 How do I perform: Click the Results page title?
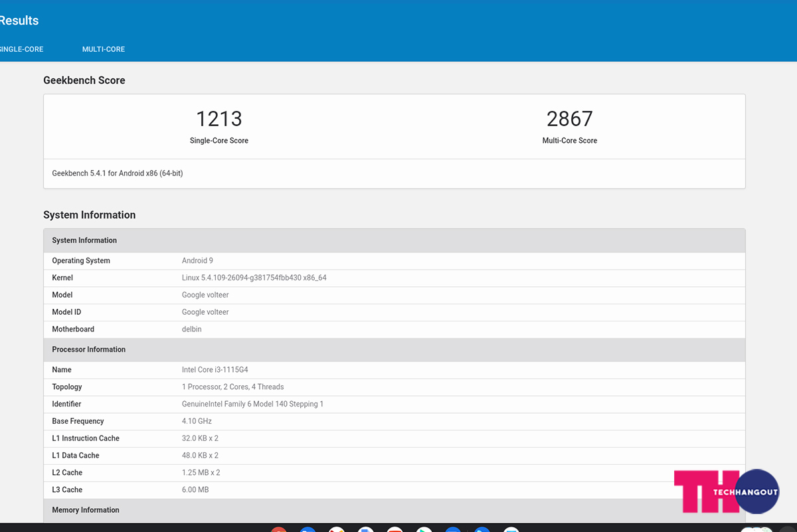coord(19,21)
